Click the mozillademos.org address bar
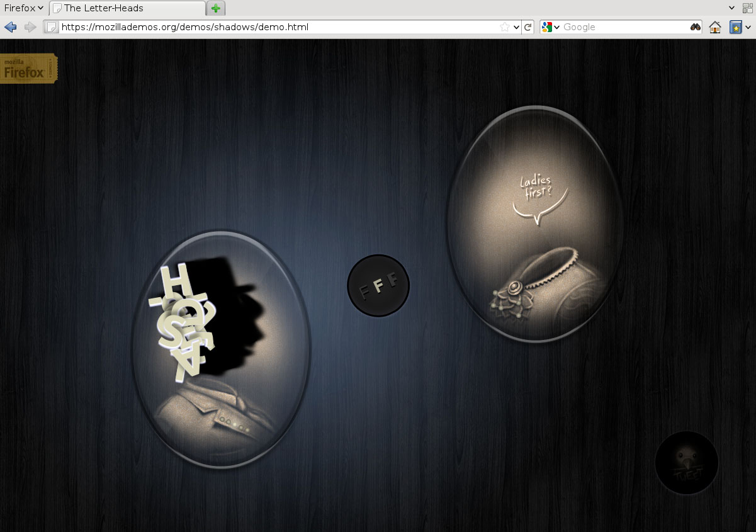The height and width of the screenshot is (532, 756). (x=277, y=27)
